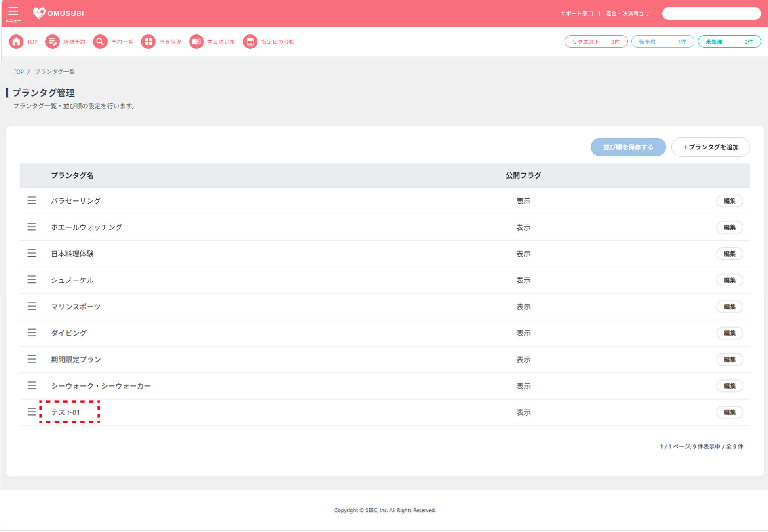
Task: Click 表示 flag in パラセーリング row
Action: coord(523,201)
